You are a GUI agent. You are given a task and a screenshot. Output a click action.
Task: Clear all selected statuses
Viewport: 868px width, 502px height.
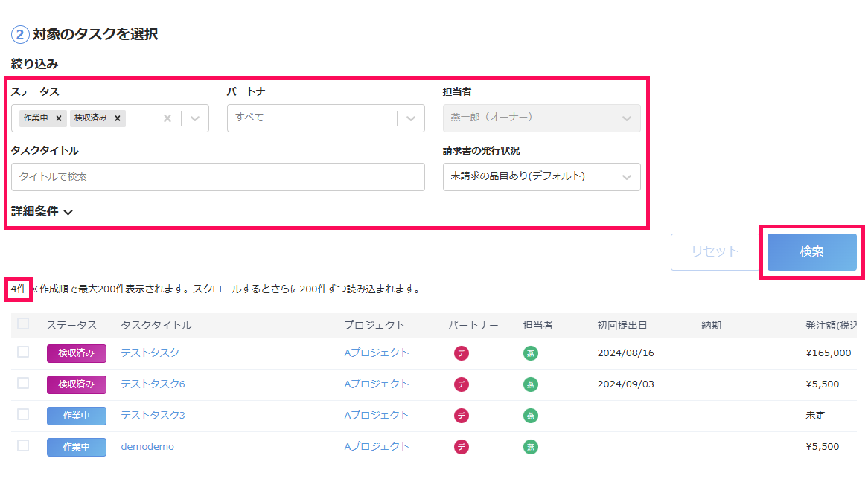click(x=167, y=118)
